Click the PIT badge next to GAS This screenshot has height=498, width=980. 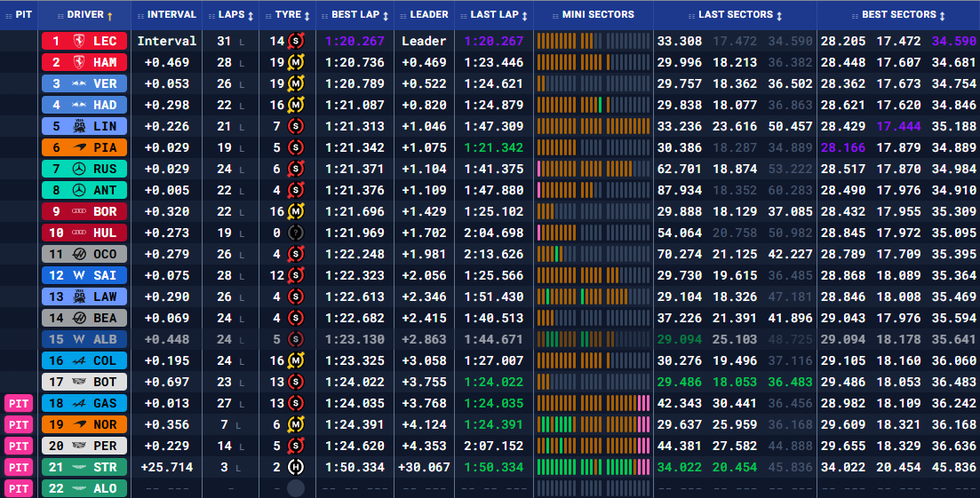(19, 403)
